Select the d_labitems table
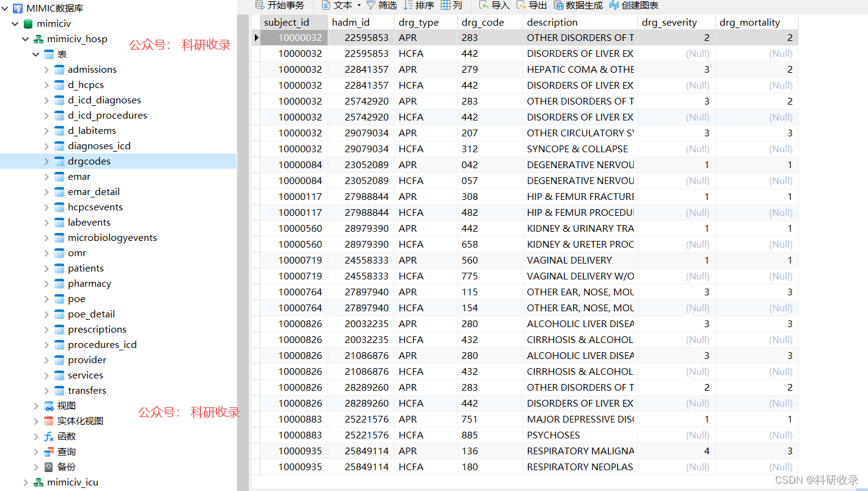Viewport: 868px width, 491px height. pos(92,131)
